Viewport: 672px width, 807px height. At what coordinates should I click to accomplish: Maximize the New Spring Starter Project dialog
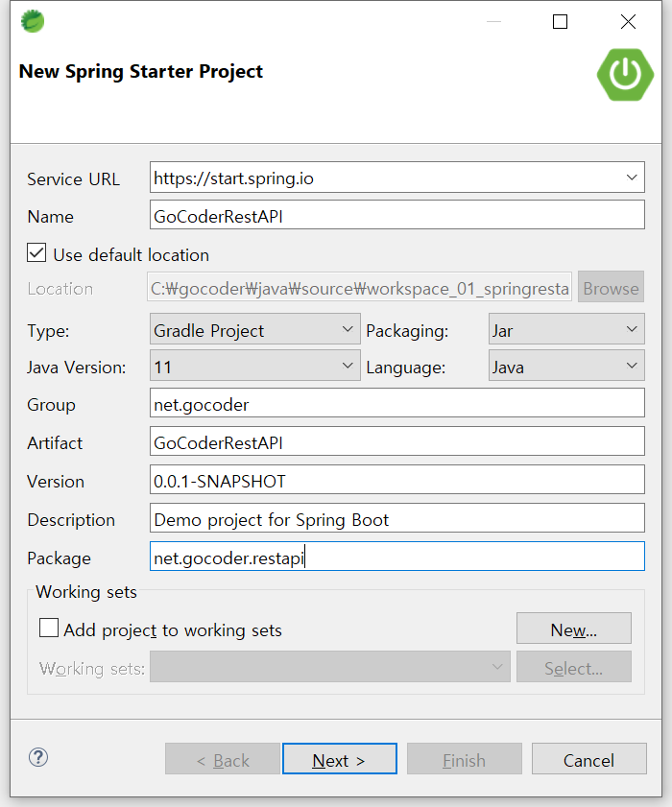click(x=560, y=22)
